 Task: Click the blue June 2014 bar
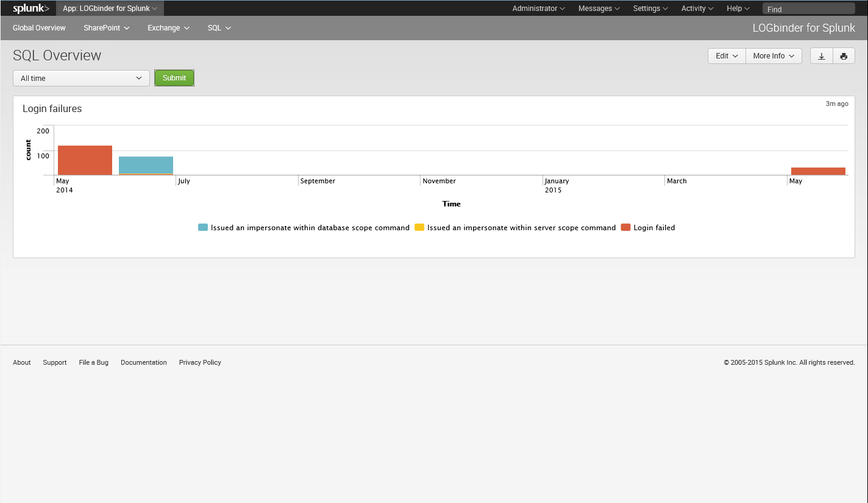click(146, 165)
